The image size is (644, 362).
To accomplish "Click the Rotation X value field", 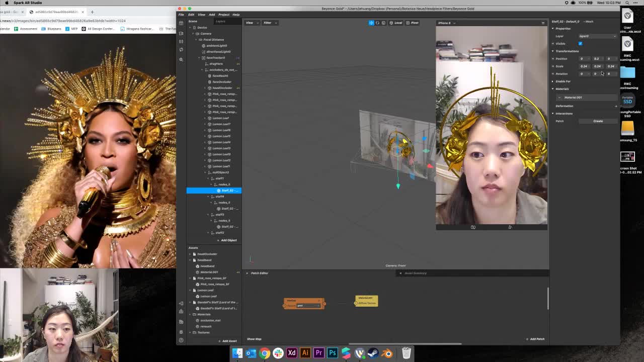I will pos(584,74).
